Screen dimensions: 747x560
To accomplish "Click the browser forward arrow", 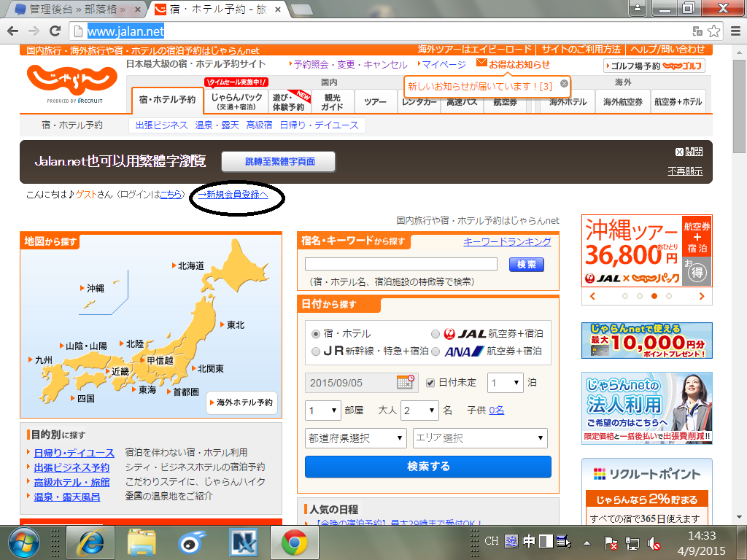I will coord(34,31).
